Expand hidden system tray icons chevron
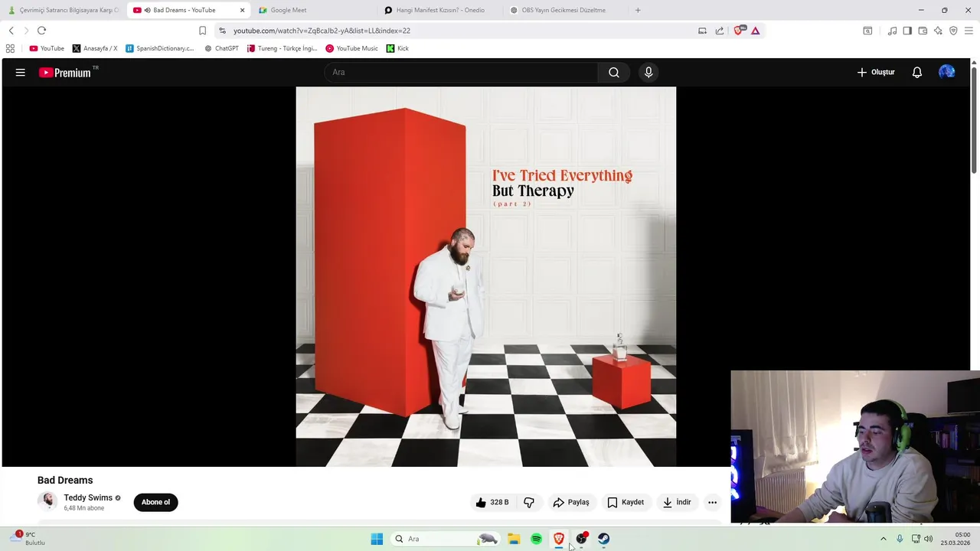Image resolution: width=980 pixels, height=551 pixels. 883,539
